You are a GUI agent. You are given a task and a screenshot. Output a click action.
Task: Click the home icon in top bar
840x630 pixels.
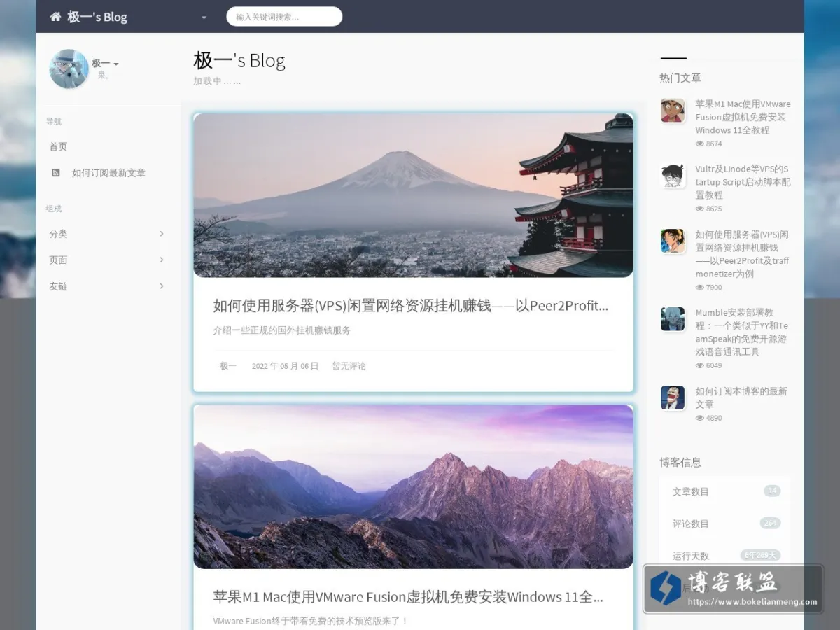click(x=55, y=17)
